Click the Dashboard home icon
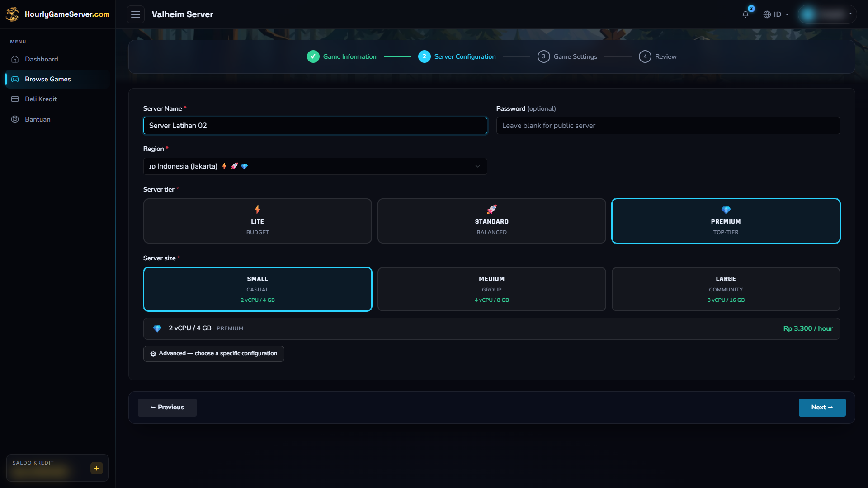 [x=15, y=59]
